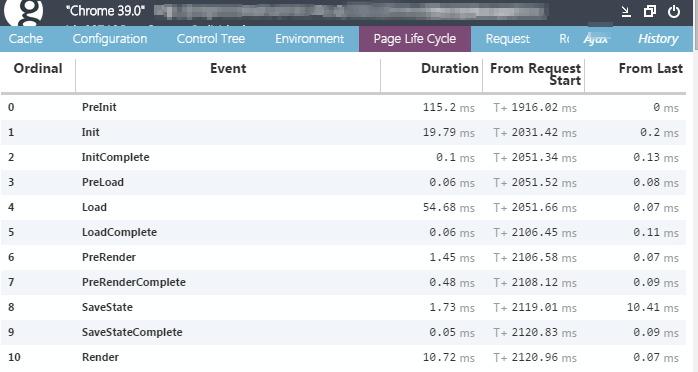Pop out Glimpse into separate window
Viewport: 698px width, 372px height.
point(650,12)
